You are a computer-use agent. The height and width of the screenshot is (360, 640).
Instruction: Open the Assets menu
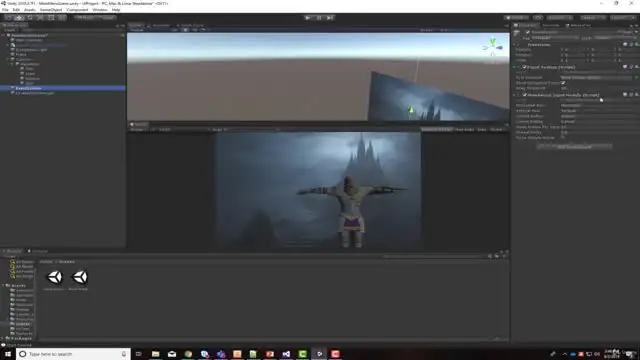click(x=30, y=10)
